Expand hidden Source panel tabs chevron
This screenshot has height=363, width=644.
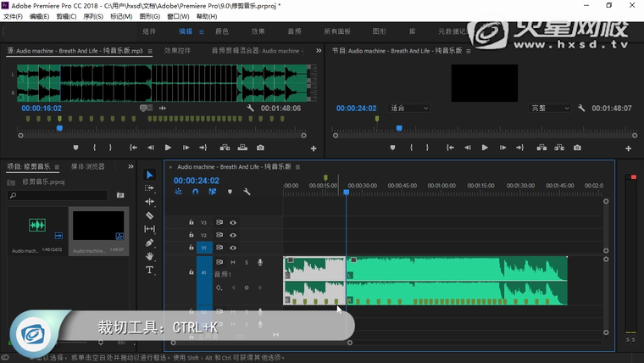(318, 51)
